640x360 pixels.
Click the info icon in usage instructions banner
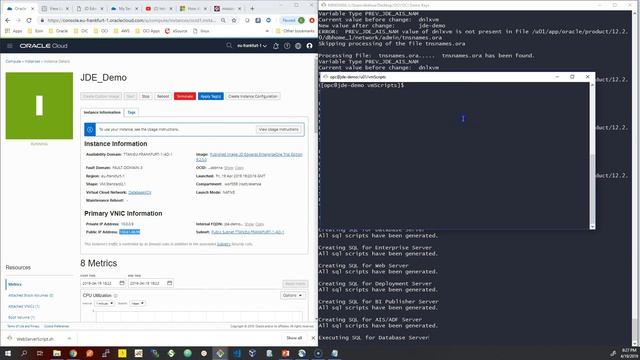[x=90, y=129]
